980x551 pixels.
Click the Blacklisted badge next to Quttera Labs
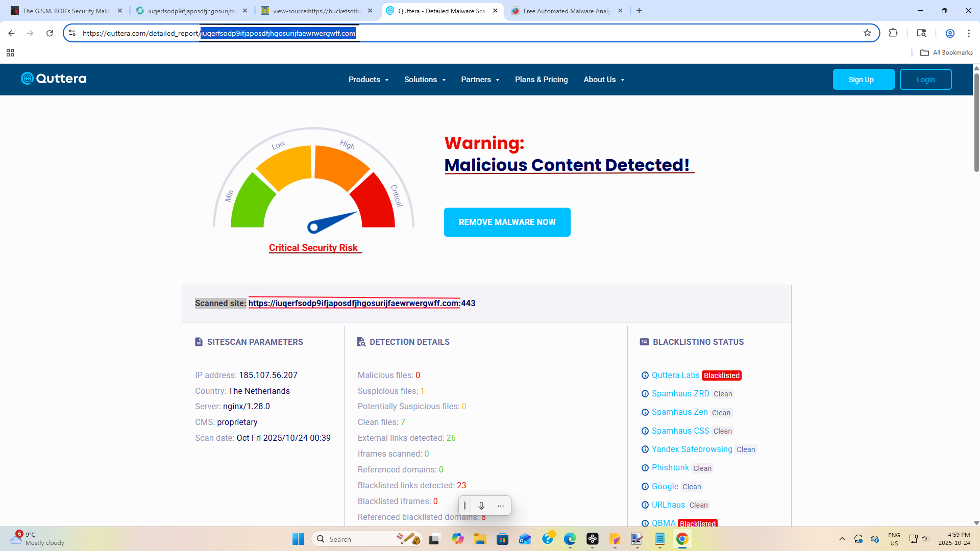click(x=722, y=375)
